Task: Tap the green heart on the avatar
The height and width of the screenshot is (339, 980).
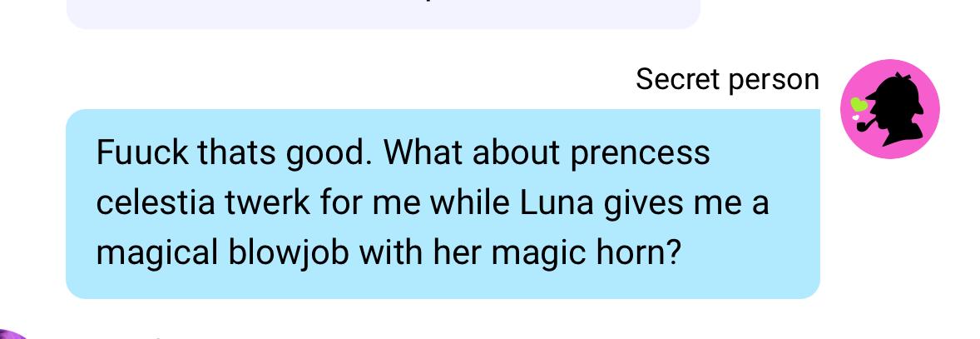Action: tap(859, 104)
